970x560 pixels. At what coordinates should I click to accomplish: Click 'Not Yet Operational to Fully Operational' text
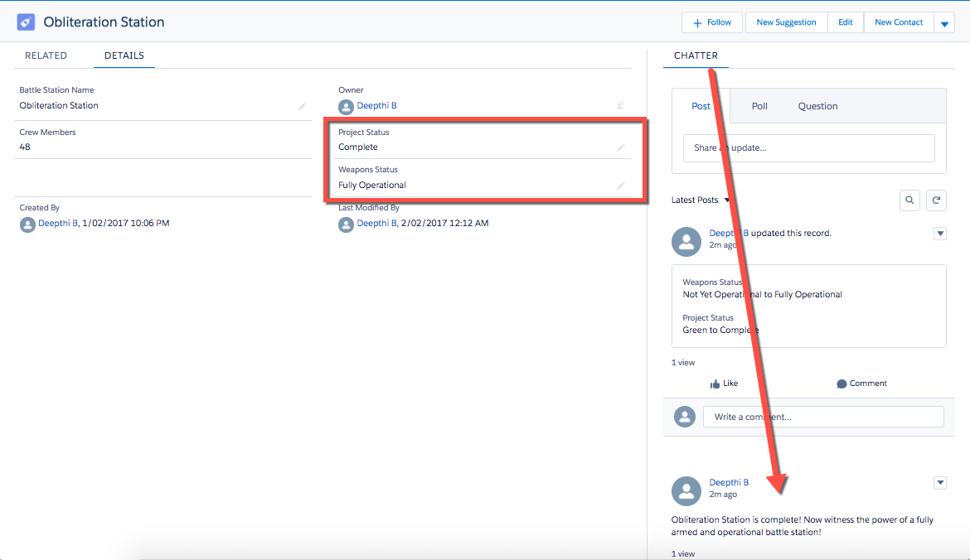762,295
